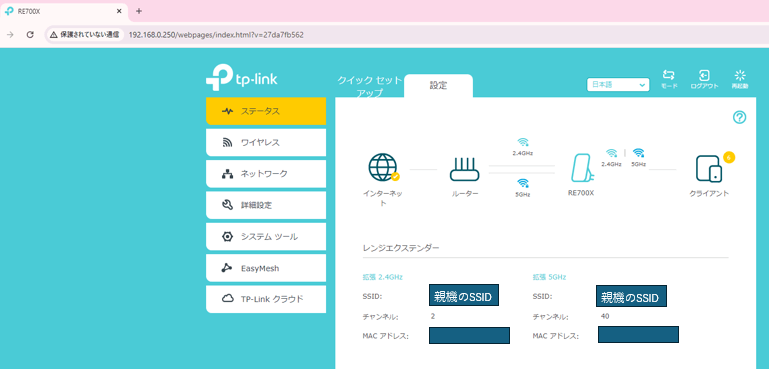Open the EasyMesh menu item
Viewport: 769px width, 369px height.
point(266,268)
